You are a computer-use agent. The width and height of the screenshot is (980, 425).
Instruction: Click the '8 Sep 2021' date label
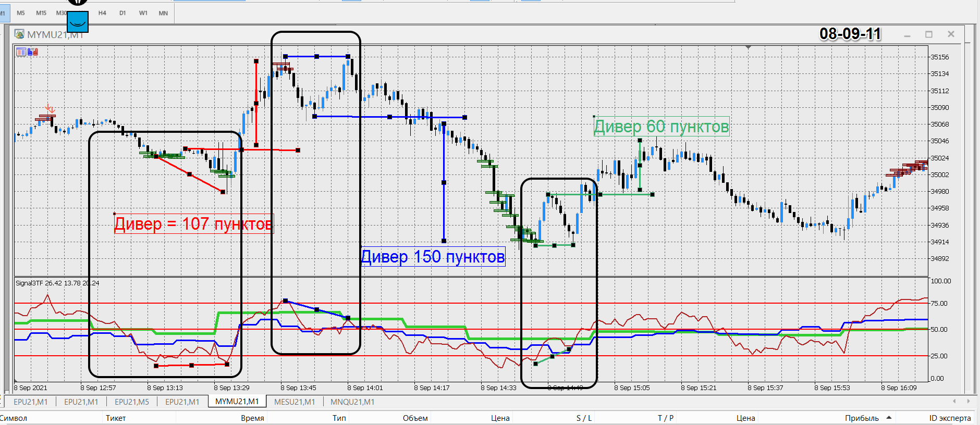[x=30, y=387]
